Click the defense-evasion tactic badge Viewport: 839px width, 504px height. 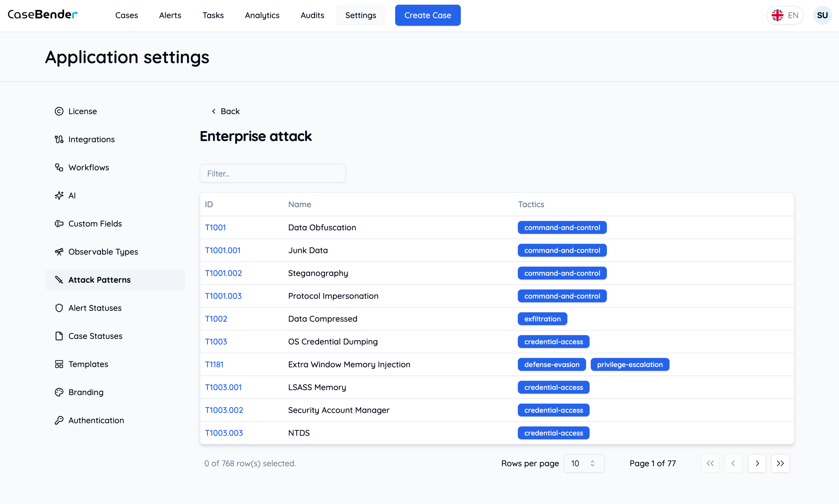[552, 364]
